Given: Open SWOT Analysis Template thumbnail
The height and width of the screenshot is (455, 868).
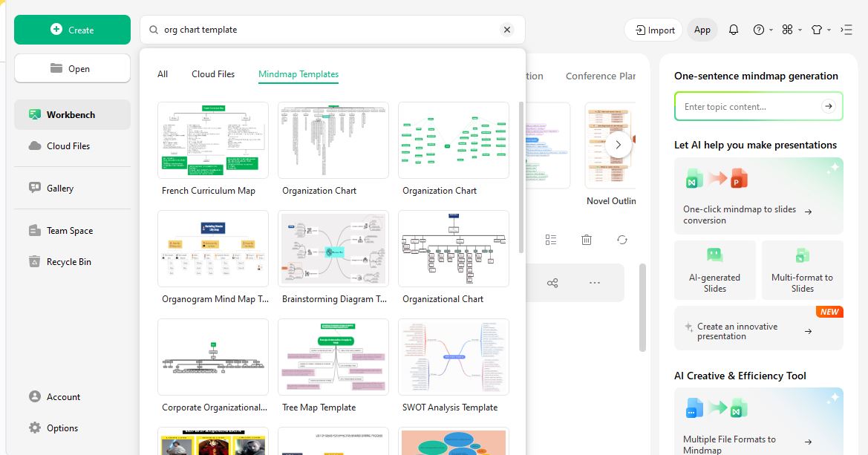Looking at the screenshot, I should coord(454,357).
